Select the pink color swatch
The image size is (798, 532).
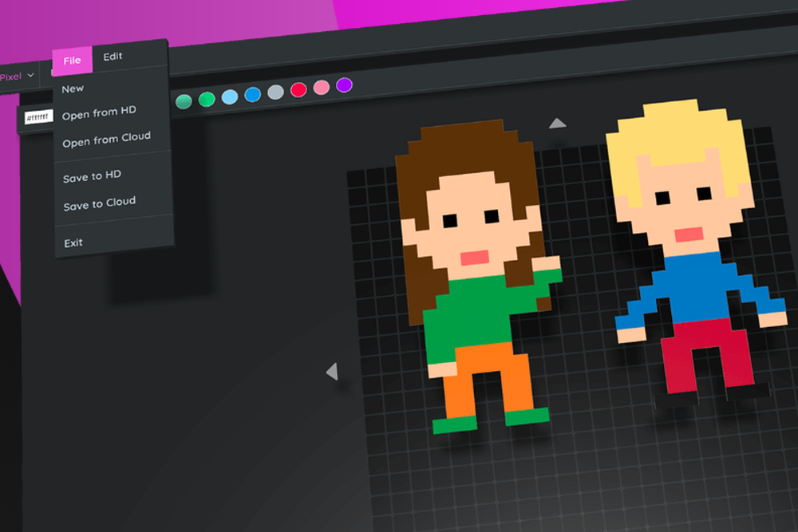tap(320, 88)
